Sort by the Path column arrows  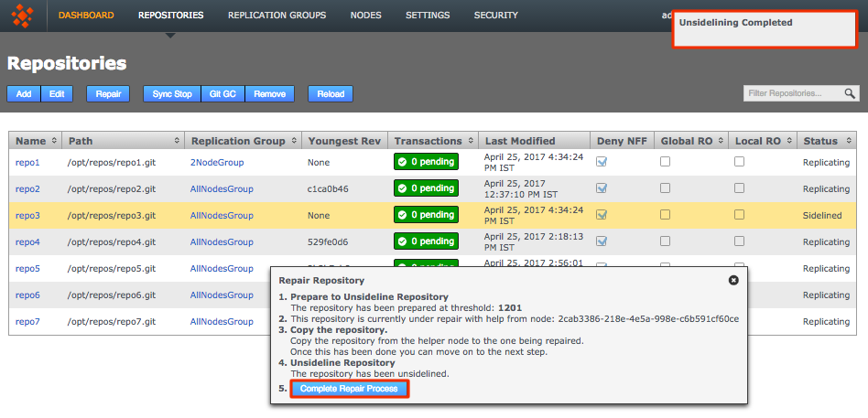(177, 141)
